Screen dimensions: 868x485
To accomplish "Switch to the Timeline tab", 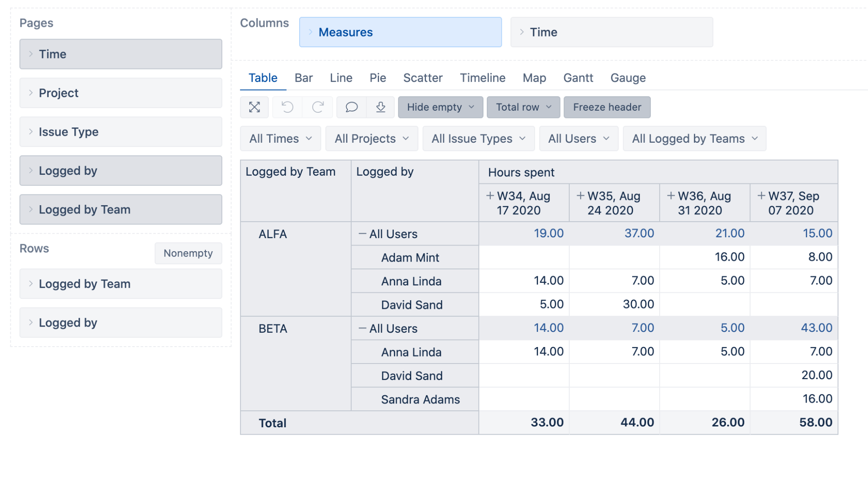I will (x=482, y=78).
